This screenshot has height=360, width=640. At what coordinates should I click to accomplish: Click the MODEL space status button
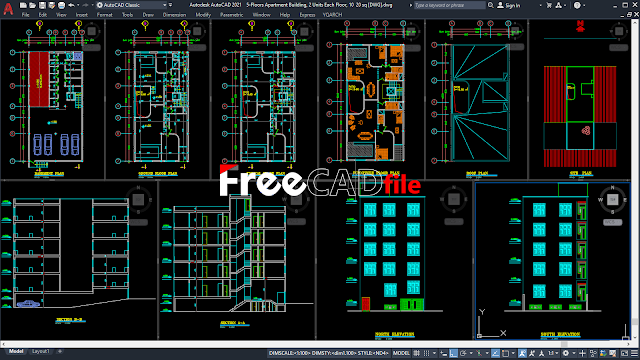point(401,353)
